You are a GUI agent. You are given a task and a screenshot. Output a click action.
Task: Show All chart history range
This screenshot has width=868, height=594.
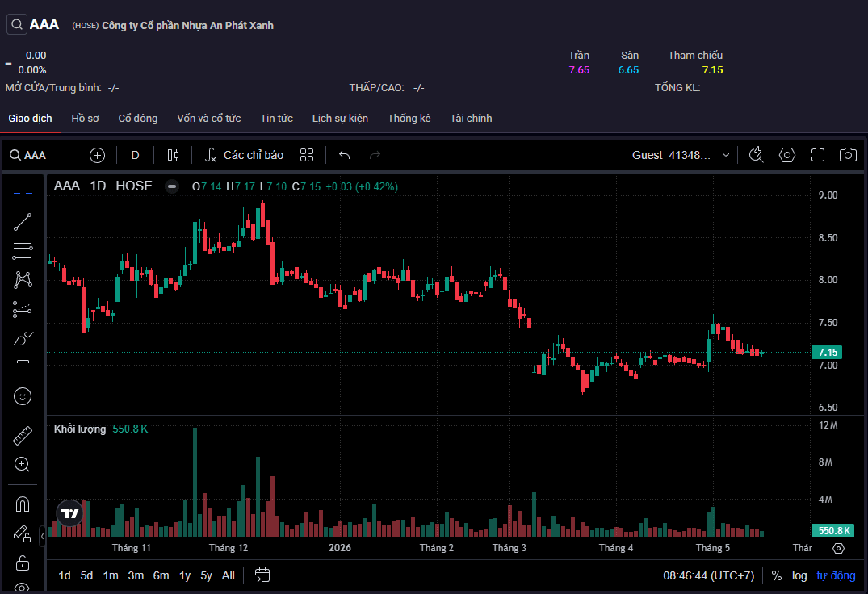(x=228, y=575)
